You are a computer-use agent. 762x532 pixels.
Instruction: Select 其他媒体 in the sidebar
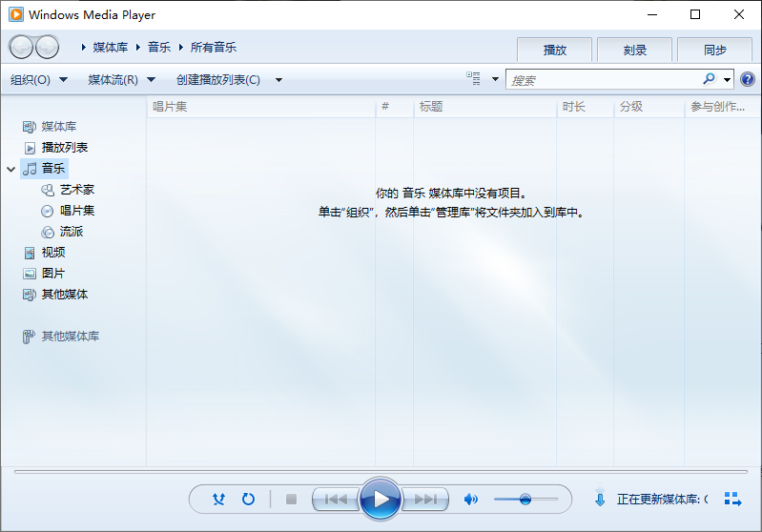pyautogui.click(x=55, y=295)
